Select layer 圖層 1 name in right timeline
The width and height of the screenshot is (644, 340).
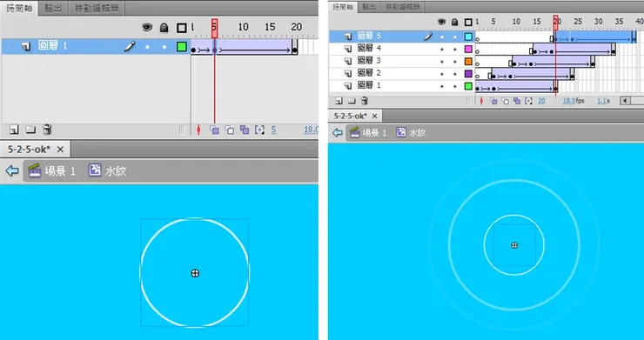pos(369,86)
